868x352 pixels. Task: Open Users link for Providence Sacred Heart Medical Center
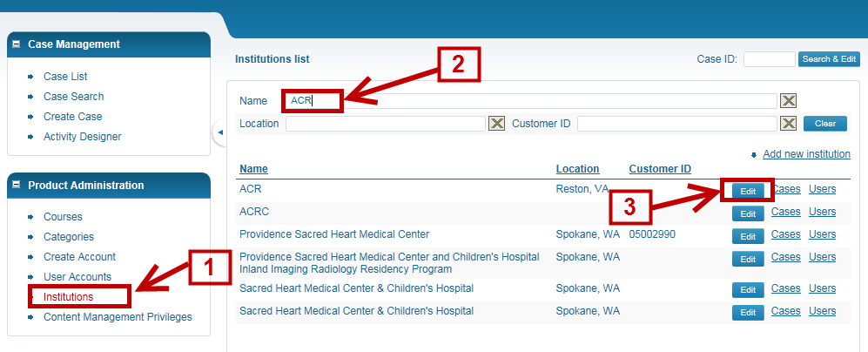pyautogui.click(x=822, y=234)
